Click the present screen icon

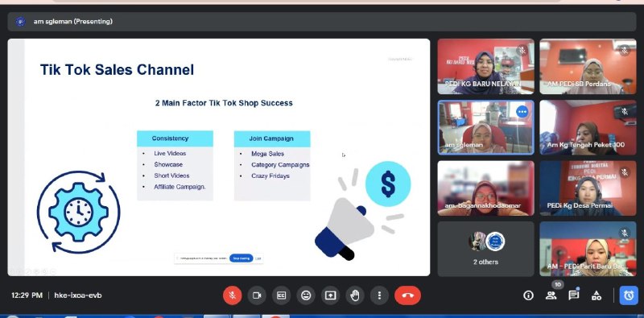tap(330, 295)
